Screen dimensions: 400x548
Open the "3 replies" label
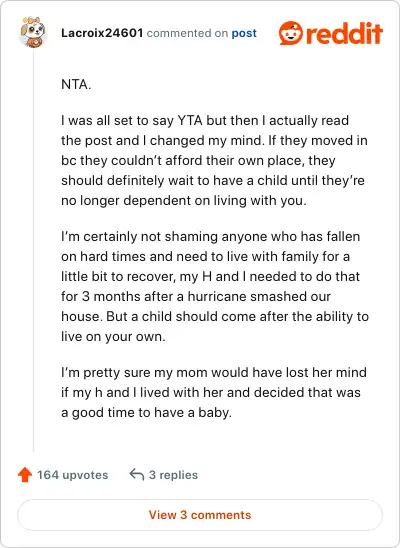(173, 475)
